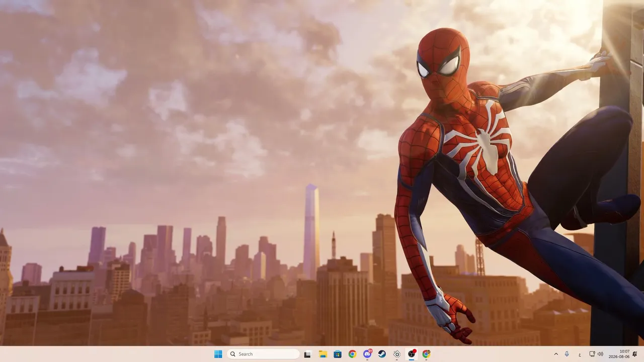Open the network status tray icon
The image size is (644, 362).
point(592,354)
